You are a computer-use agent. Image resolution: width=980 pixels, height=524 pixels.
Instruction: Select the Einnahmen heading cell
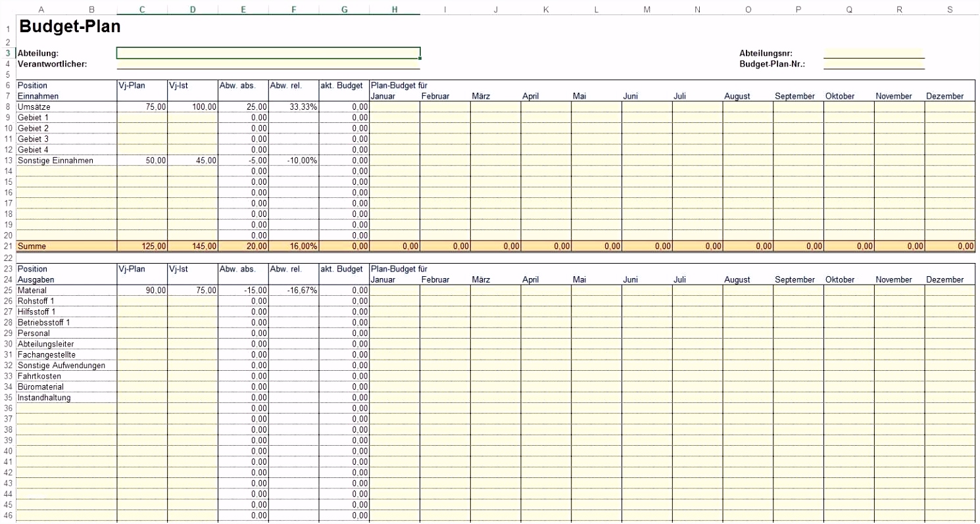coord(66,96)
